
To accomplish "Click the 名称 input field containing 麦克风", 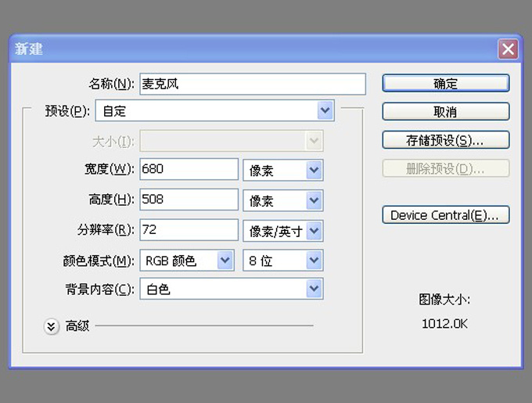I will (x=253, y=84).
